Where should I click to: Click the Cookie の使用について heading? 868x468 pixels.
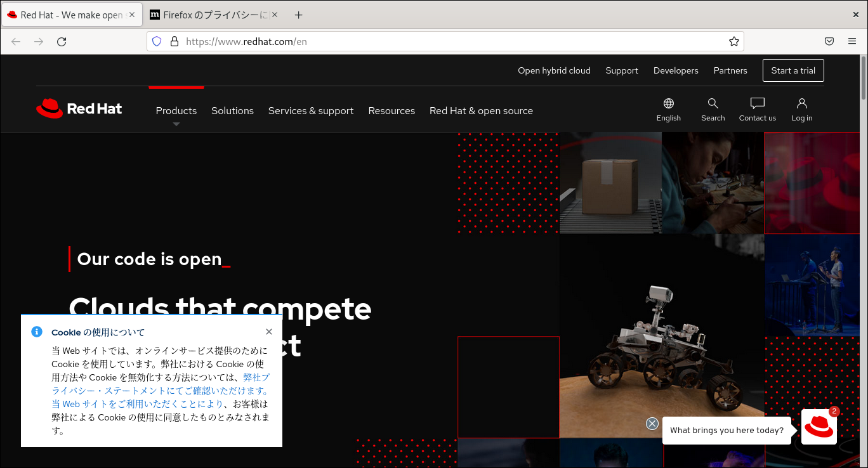(98, 332)
